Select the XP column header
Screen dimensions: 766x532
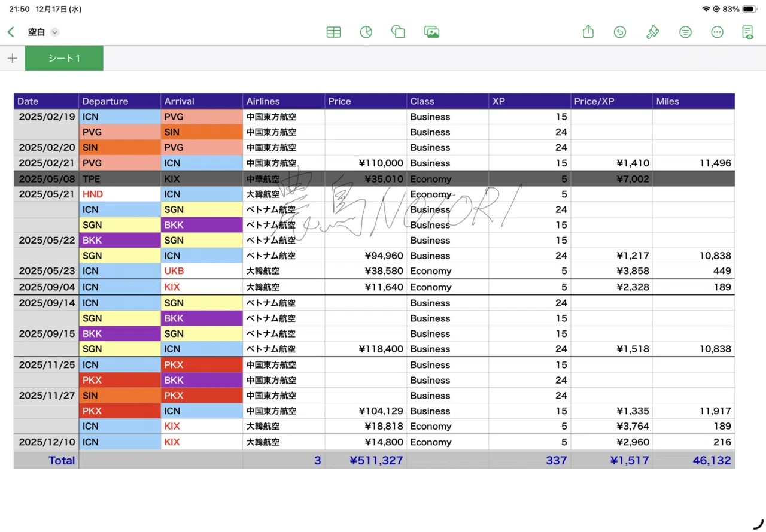click(x=530, y=101)
